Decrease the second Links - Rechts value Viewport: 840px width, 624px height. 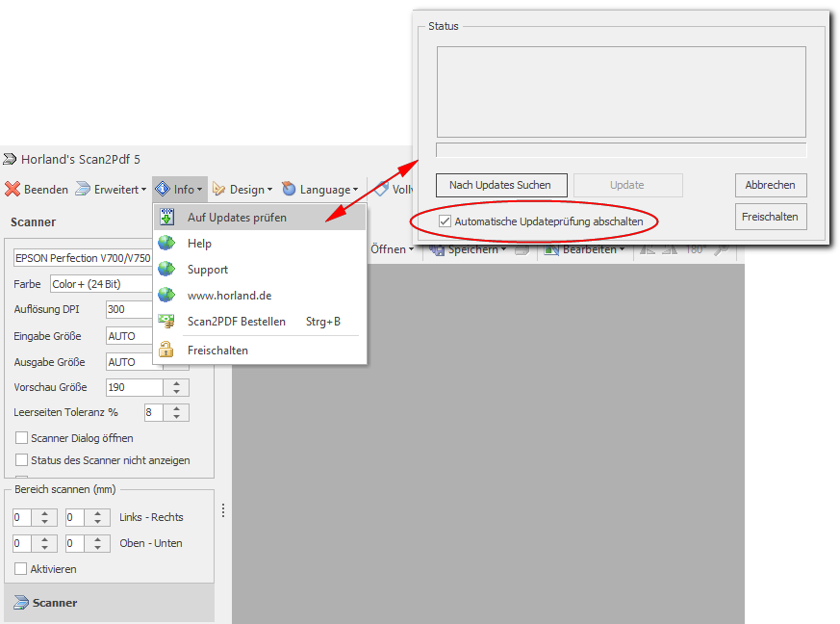pos(97,522)
